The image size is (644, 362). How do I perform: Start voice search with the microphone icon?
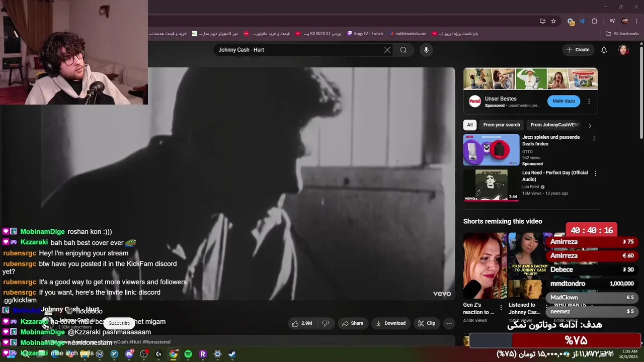pos(426,50)
